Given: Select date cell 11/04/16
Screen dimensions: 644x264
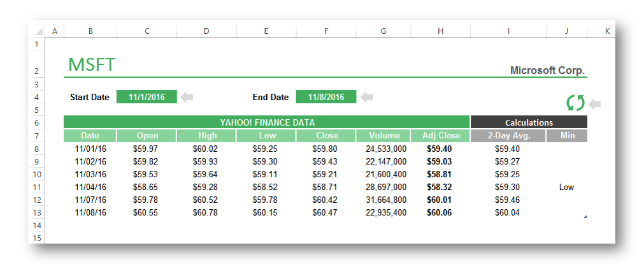Looking at the screenshot, I should [x=90, y=187].
